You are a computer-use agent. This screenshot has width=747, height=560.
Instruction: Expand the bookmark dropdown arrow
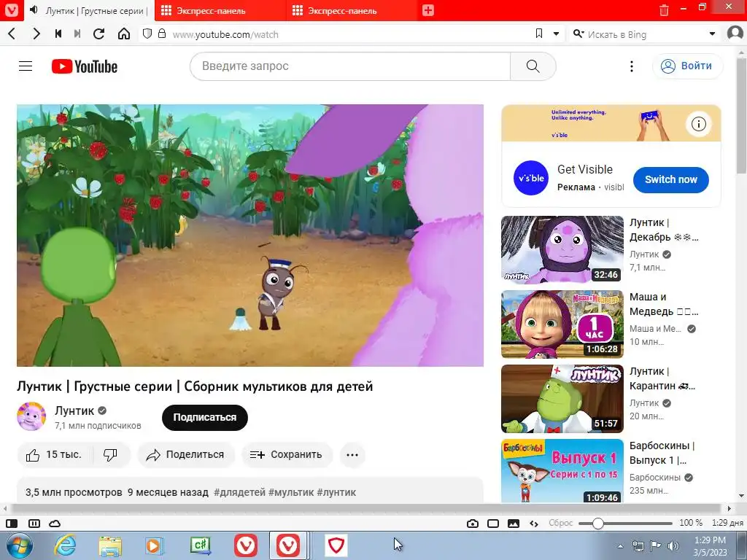pyautogui.click(x=556, y=34)
